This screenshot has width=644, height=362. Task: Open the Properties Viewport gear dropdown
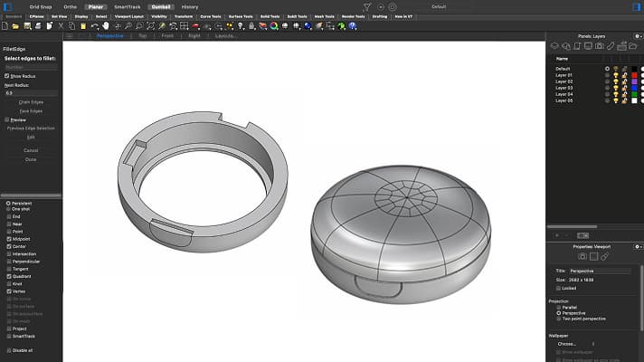(637, 246)
